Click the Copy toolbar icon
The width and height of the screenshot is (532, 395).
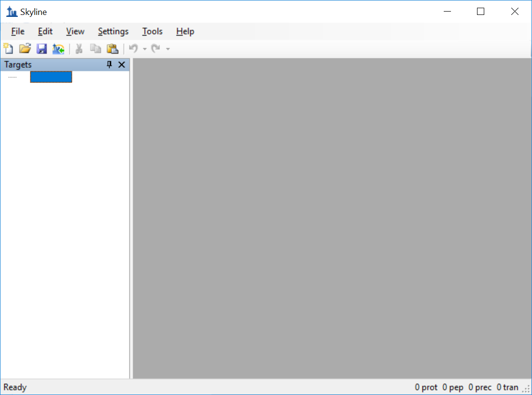click(x=95, y=49)
